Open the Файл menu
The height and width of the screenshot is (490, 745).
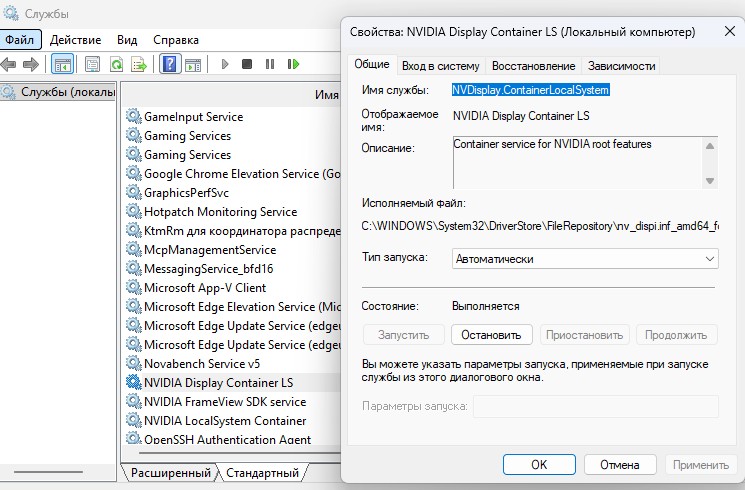tap(20, 39)
